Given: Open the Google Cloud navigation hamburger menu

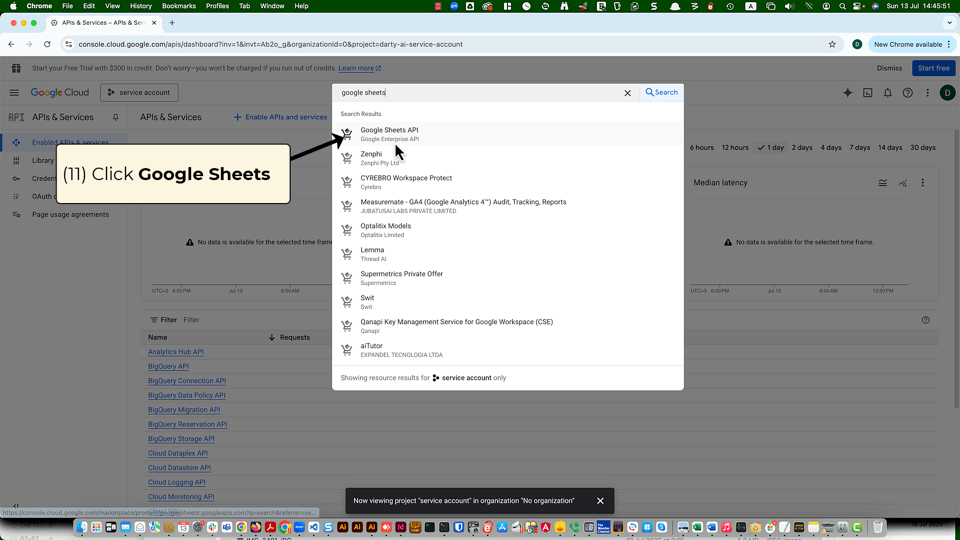Looking at the screenshot, I should coord(14,92).
